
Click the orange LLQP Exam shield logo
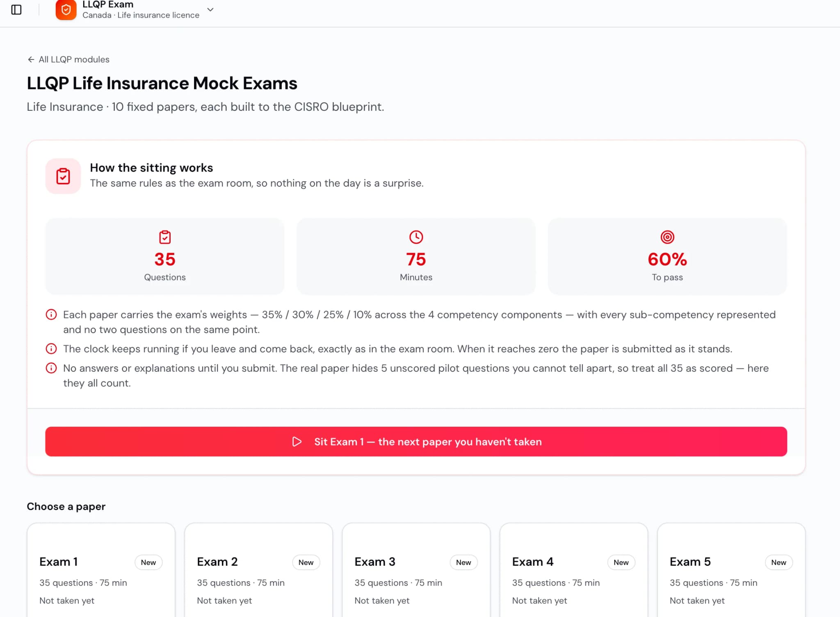tap(66, 9)
